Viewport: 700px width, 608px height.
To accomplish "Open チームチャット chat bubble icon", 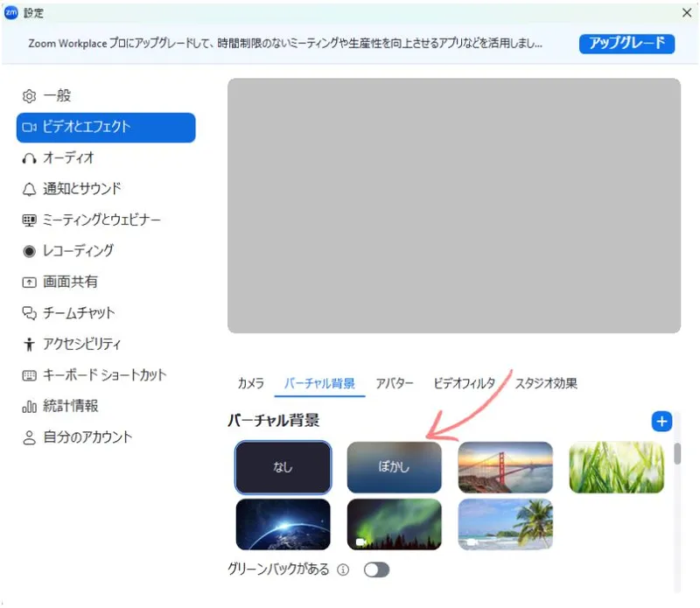I will [29, 313].
